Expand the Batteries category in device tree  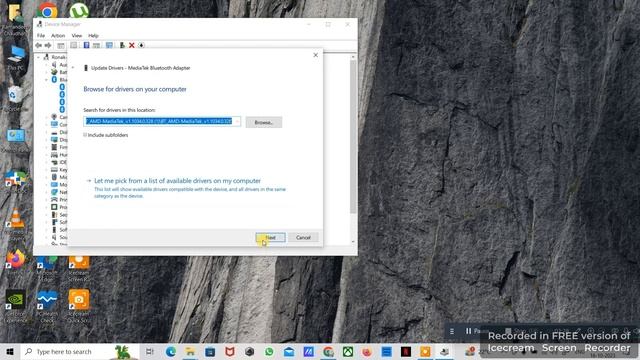click(47, 72)
